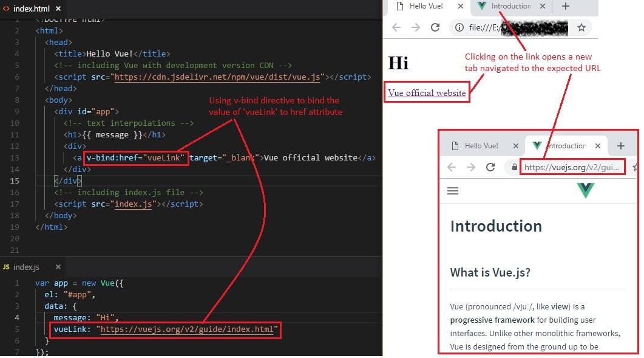Click the padlock icon in the address bar
This screenshot has height=358, width=644.
coord(515,167)
